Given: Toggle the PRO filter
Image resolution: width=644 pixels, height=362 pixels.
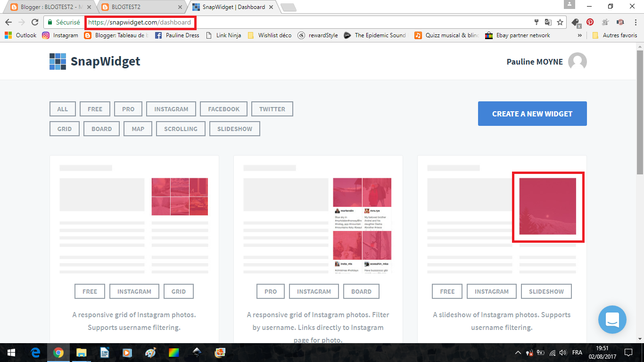Looking at the screenshot, I should point(128,109).
